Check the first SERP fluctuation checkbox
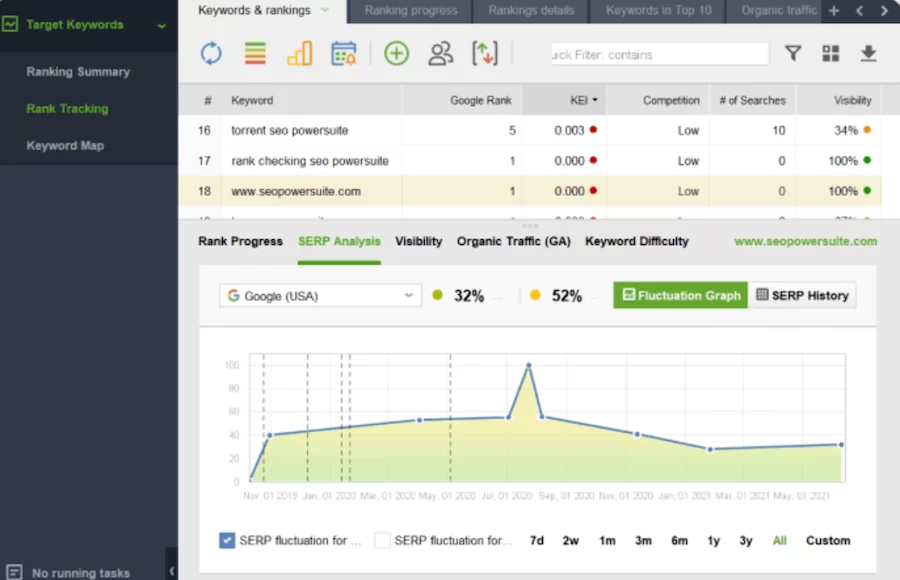The image size is (900, 580). coord(227,540)
